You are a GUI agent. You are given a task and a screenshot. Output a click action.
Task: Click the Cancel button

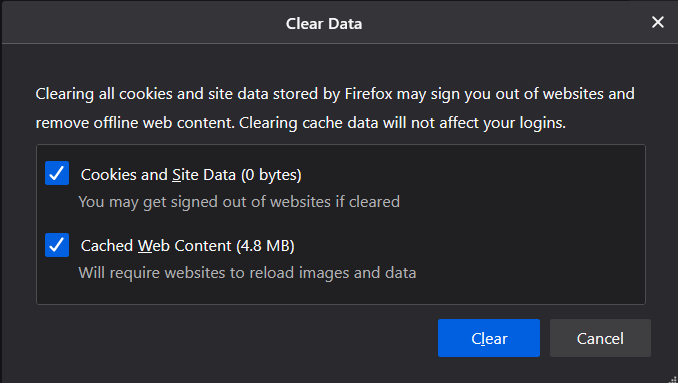click(x=600, y=338)
